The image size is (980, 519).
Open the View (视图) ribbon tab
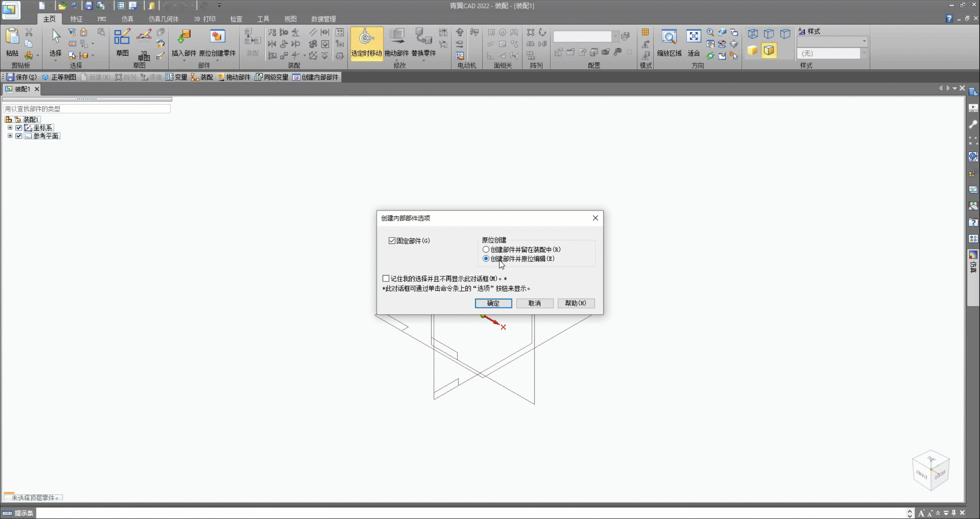tap(290, 19)
